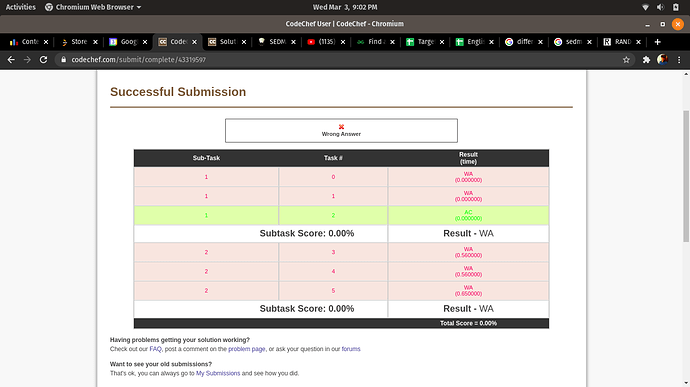Open the problem page link
690x387 pixels.
click(x=247, y=349)
